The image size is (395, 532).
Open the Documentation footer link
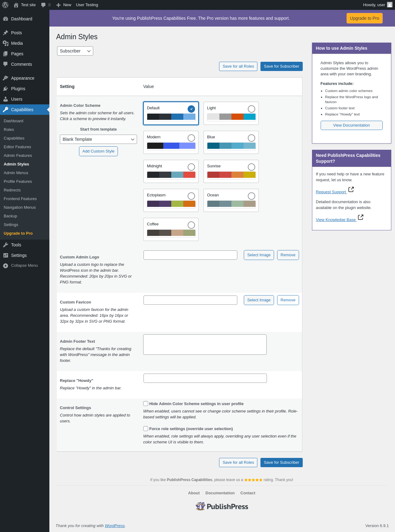(220, 493)
